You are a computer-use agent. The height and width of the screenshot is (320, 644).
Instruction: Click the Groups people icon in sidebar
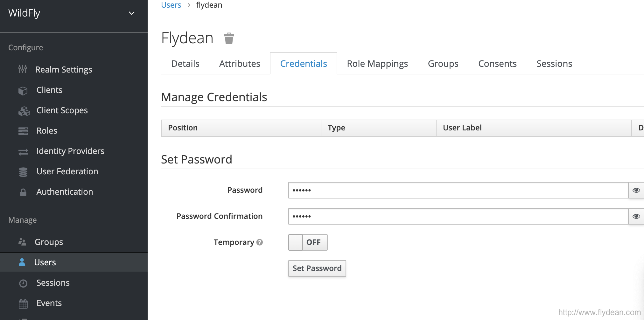[x=22, y=242]
